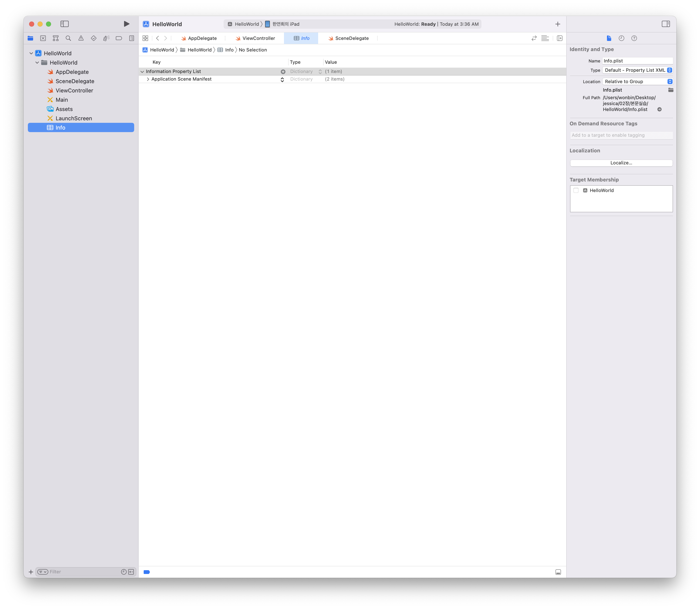Toggle source control status filter
This screenshot has width=700, height=609.
pos(131,572)
